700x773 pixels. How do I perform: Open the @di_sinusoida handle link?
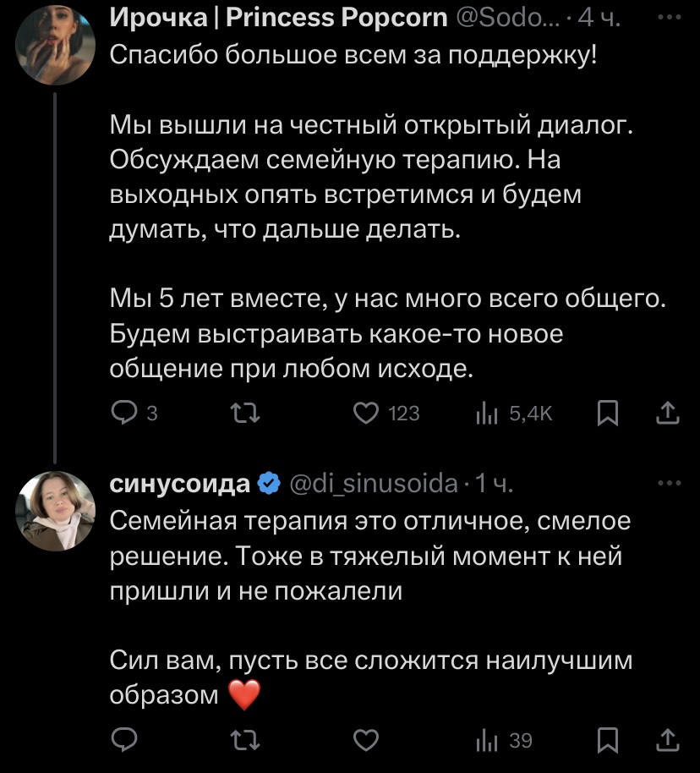(x=373, y=484)
